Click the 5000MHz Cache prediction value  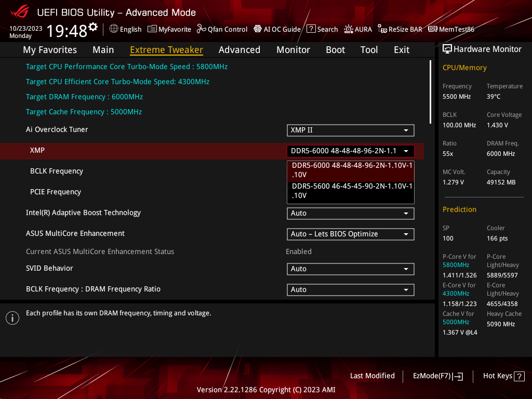456,322
